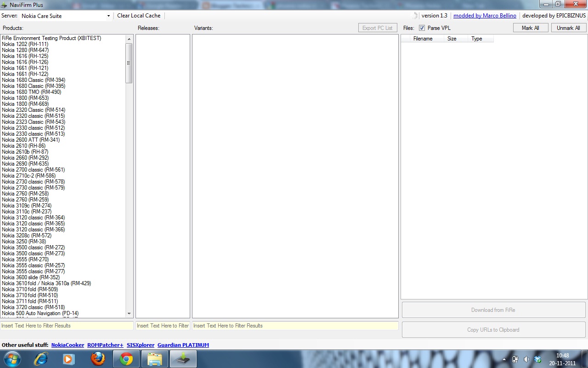Select Nokia 2690 (RM-635)

[x=25, y=164]
